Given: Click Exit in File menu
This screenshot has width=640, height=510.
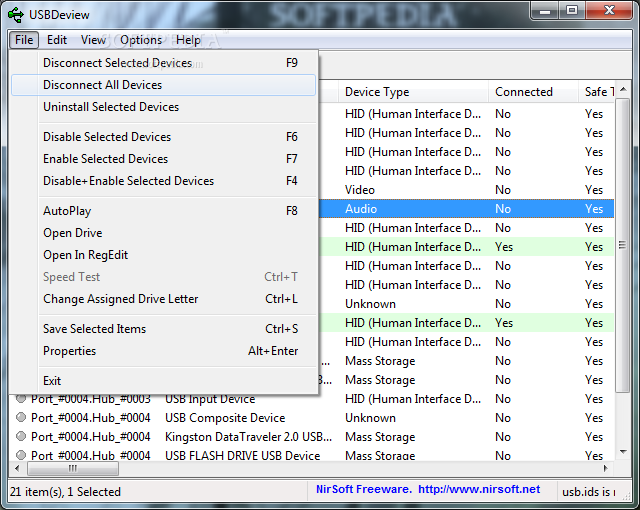Looking at the screenshot, I should (x=163, y=381).
